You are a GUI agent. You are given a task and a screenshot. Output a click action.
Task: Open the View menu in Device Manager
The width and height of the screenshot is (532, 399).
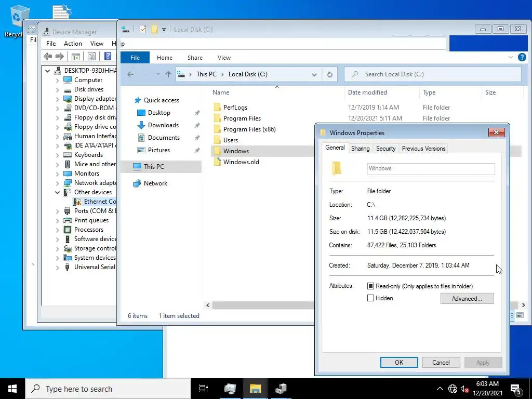click(x=97, y=44)
